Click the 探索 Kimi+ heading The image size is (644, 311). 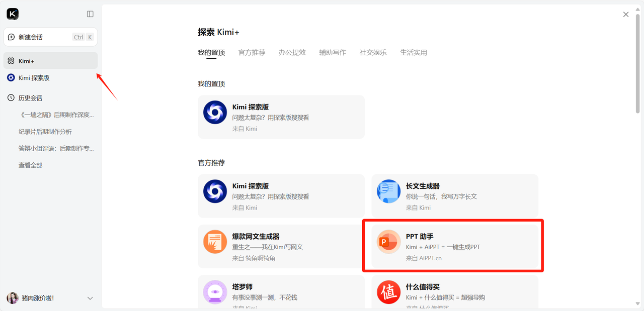tap(218, 32)
